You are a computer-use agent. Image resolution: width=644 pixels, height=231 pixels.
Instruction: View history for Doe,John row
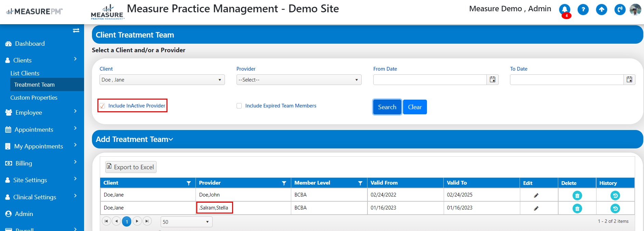point(615,196)
